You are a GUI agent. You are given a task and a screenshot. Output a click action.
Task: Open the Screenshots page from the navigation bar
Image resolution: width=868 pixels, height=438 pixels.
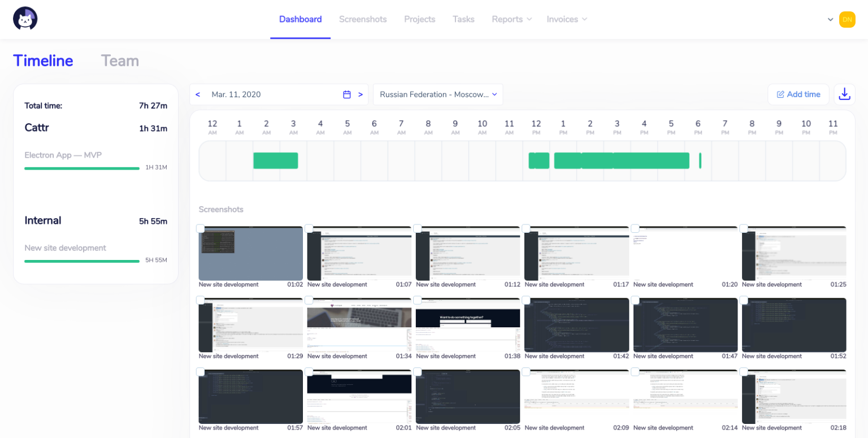(x=363, y=19)
